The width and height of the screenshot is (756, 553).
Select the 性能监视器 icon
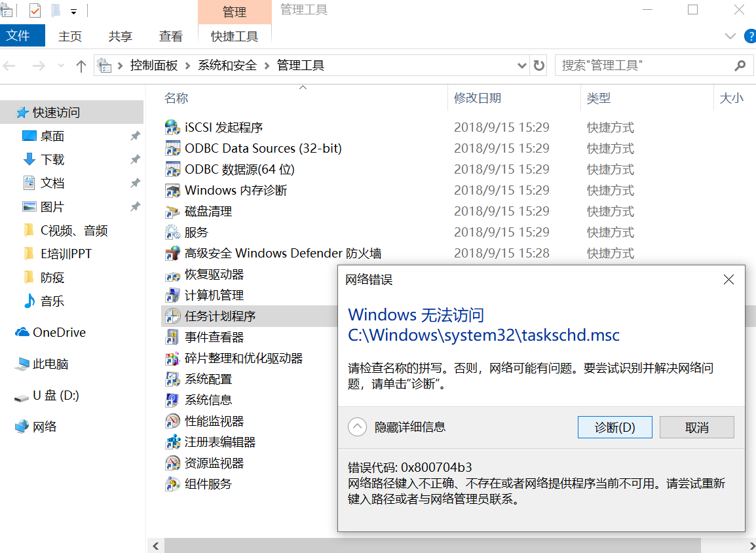(172, 421)
